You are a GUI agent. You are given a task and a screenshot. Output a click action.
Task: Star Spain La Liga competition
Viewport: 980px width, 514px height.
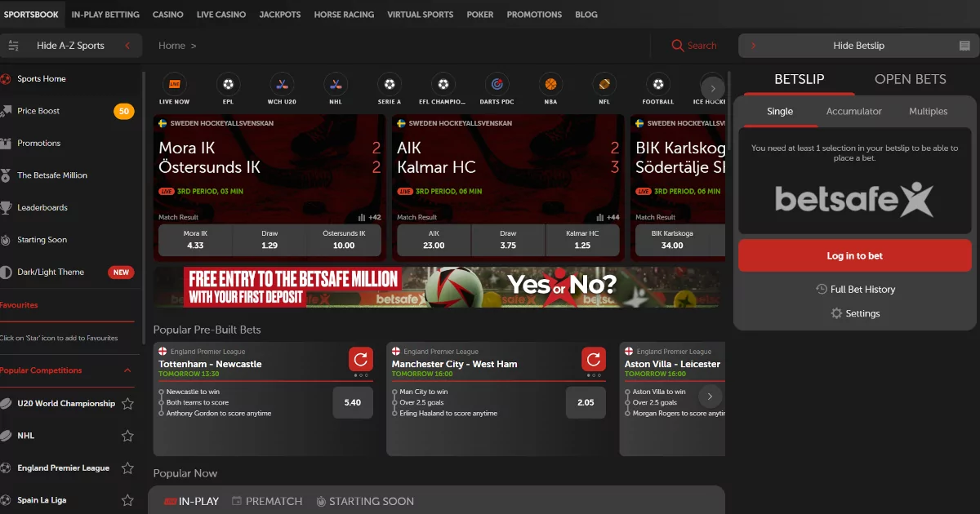127,500
